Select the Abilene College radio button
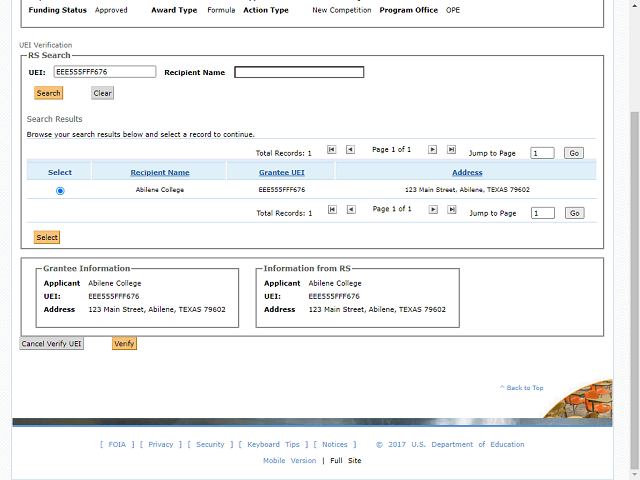Screen dimensions: 640x480 [60, 190]
